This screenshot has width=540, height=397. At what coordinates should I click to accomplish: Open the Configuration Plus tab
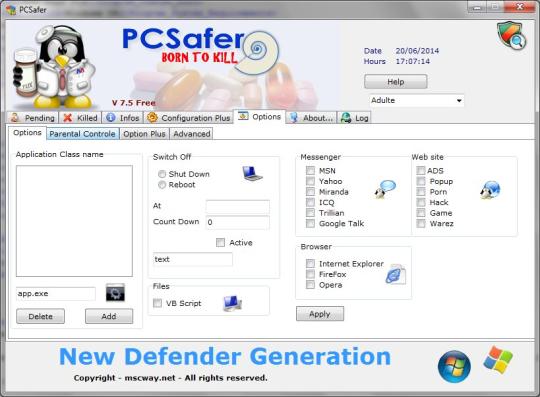coord(188,118)
